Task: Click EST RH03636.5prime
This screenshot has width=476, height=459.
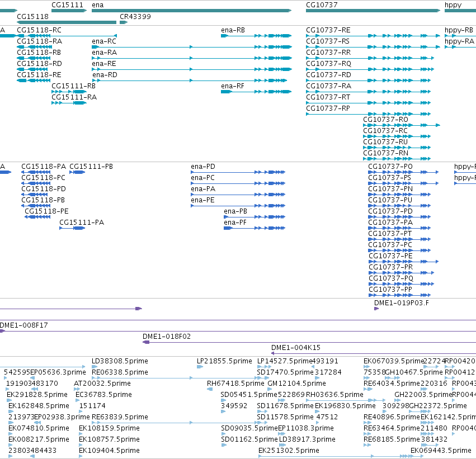Action: point(334,395)
